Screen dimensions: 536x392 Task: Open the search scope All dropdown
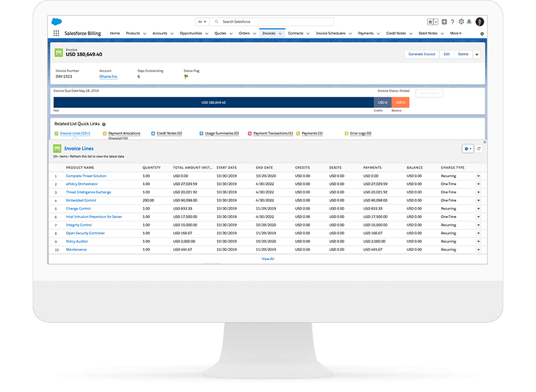pos(201,22)
